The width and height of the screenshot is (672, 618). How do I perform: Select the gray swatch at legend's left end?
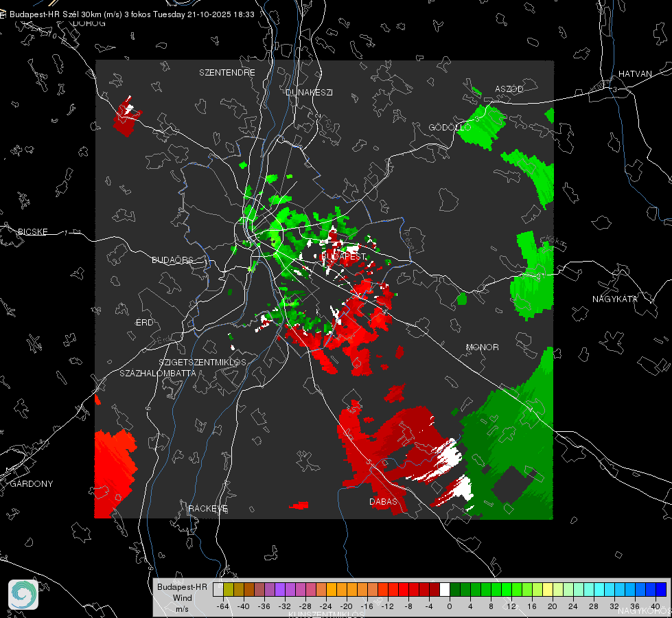218,589
